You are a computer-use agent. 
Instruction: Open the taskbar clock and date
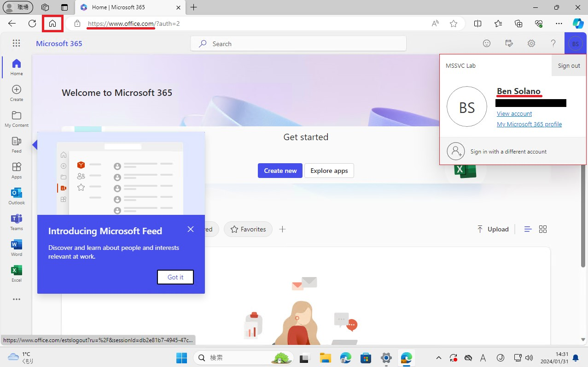(555, 358)
